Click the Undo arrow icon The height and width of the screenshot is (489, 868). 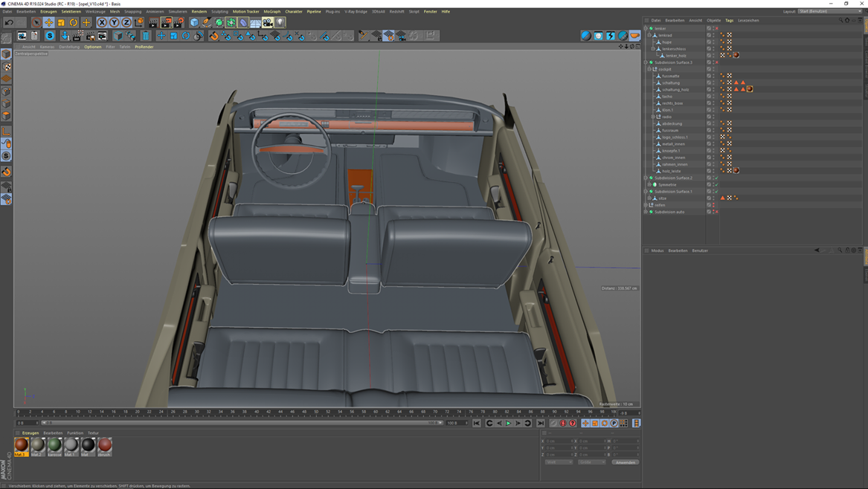pos(9,22)
